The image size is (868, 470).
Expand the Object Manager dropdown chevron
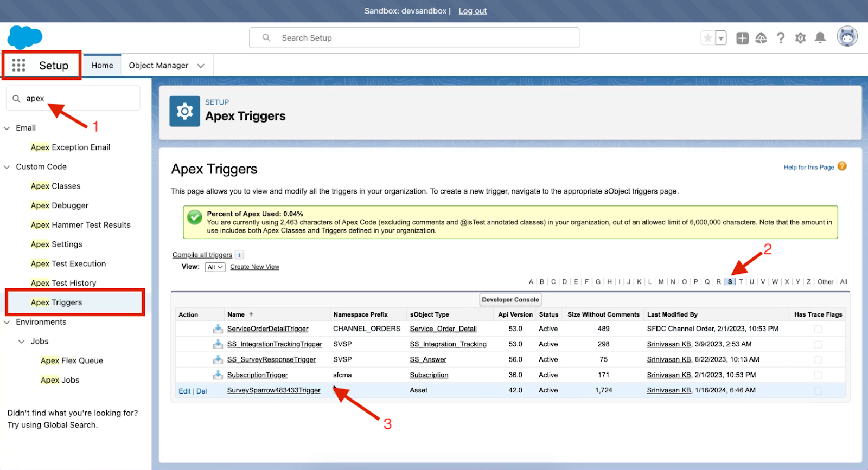[201, 66]
